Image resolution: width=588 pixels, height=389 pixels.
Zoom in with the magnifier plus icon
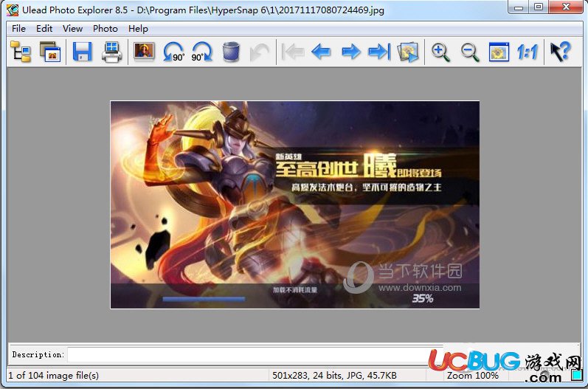[440, 52]
